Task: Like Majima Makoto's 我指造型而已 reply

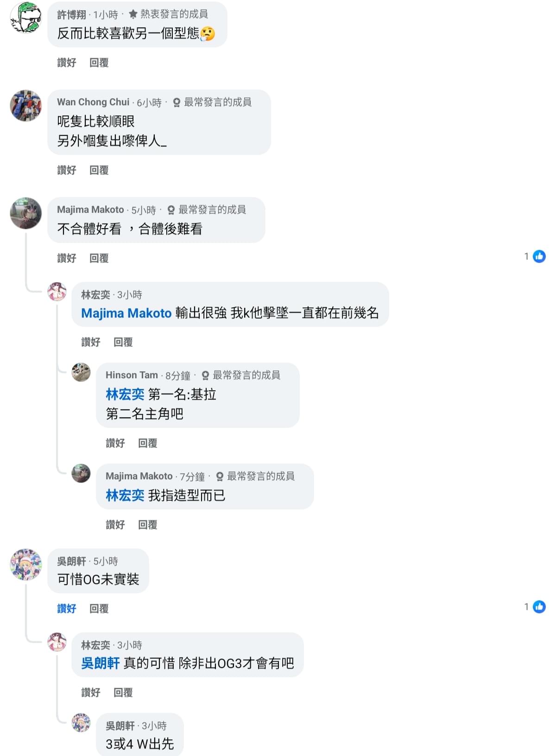Action: [115, 525]
